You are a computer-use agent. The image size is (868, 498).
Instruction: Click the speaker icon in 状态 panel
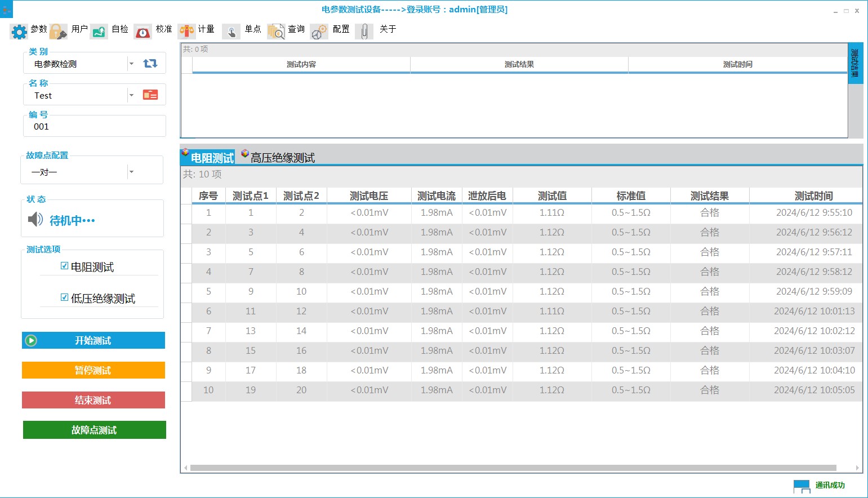tap(35, 219)
